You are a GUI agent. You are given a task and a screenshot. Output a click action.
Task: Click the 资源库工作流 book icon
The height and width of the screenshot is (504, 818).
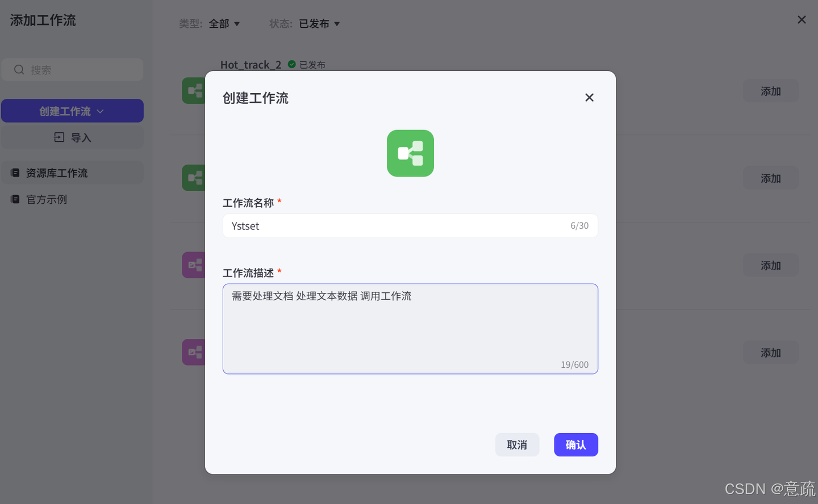pyautogui.click(x=15, y=173)
